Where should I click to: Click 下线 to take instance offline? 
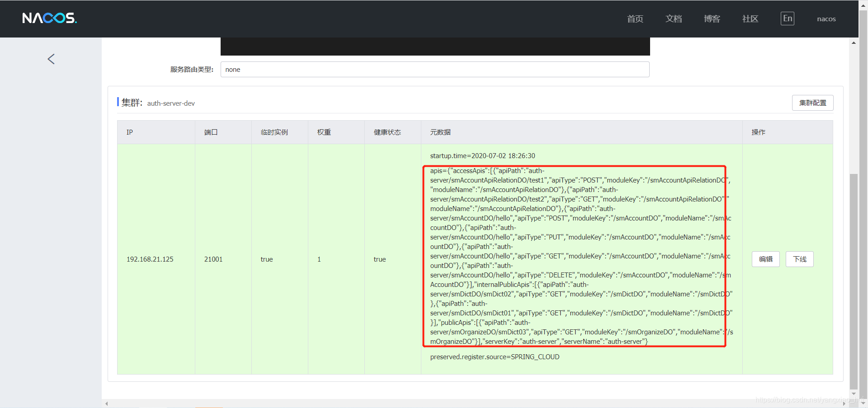coord(800,259)
